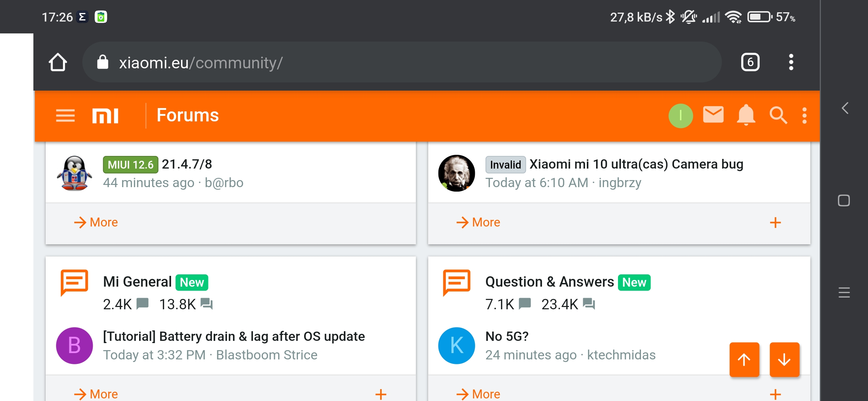Screen dimensions: 868x401
Task: Jump to page bottom with down arrow
Action: (x=784, y=359)
